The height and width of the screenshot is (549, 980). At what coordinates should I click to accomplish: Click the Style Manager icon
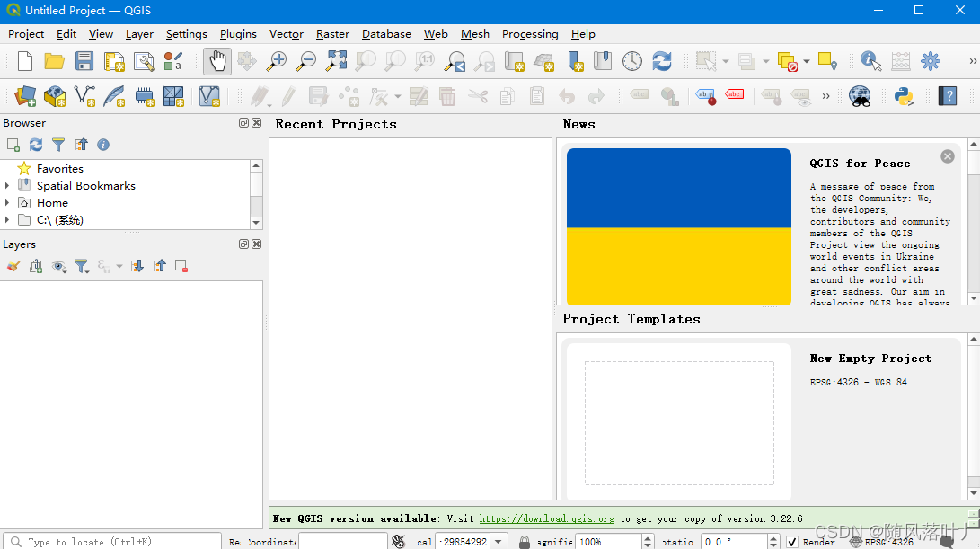point(173,61)
